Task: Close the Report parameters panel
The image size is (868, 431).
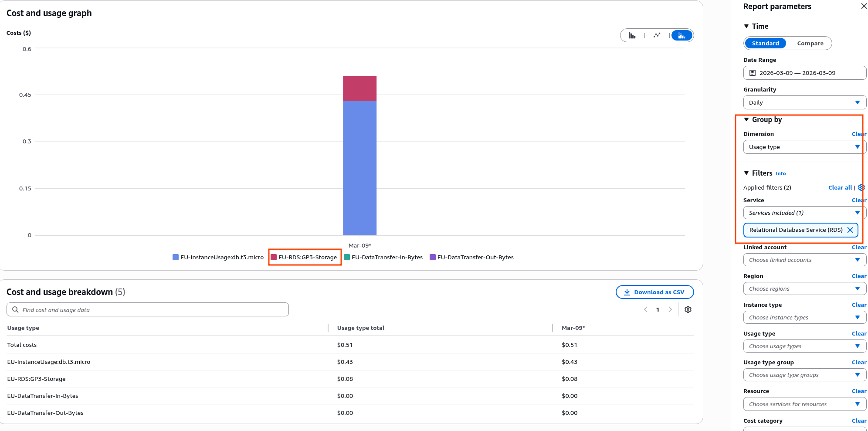Action: click(864, 6)
